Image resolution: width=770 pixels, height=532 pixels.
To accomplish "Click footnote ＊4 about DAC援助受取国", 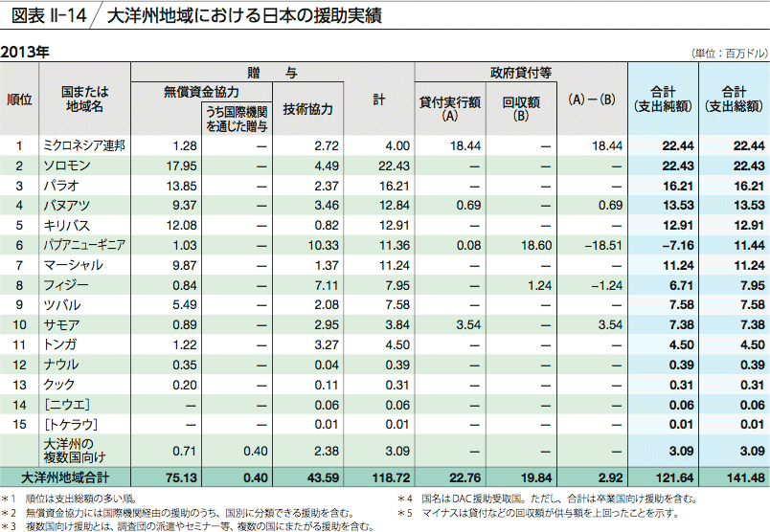I will coord(547,499).
